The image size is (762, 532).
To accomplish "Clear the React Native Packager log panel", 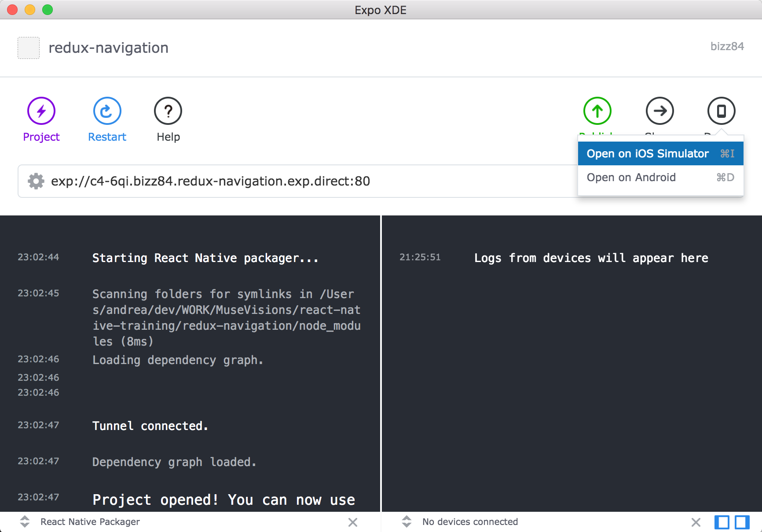I will [352, 522].
